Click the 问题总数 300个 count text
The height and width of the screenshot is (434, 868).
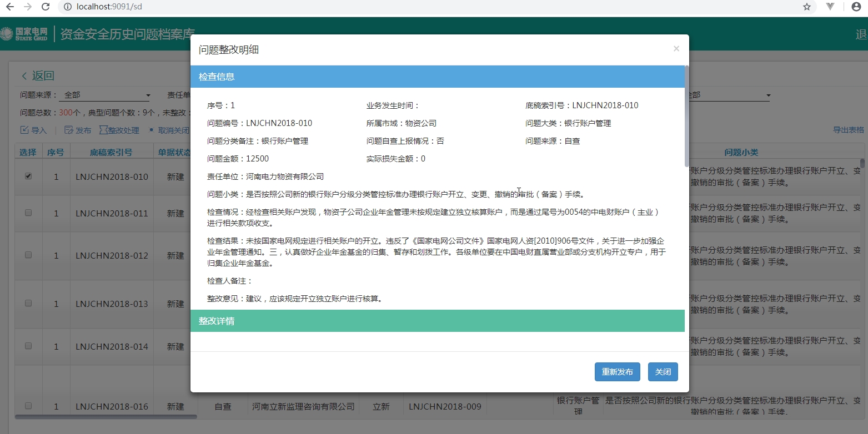coord(51,113)
